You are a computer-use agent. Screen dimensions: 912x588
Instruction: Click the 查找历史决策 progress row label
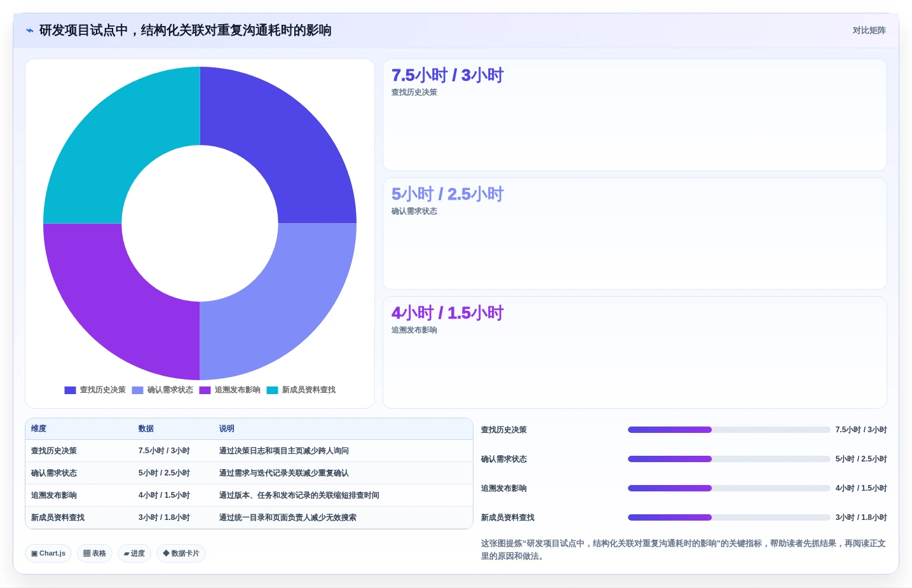(504, 430)
